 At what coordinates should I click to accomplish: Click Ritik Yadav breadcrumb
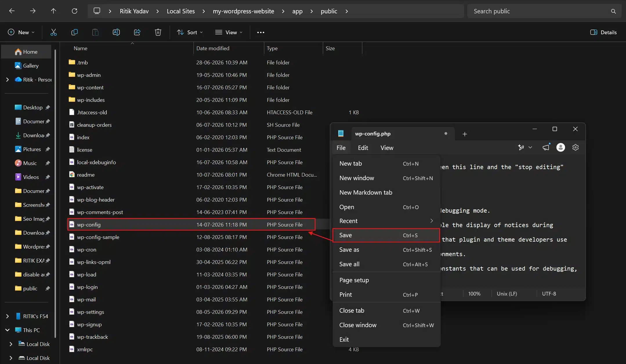(x=134, y=11)
